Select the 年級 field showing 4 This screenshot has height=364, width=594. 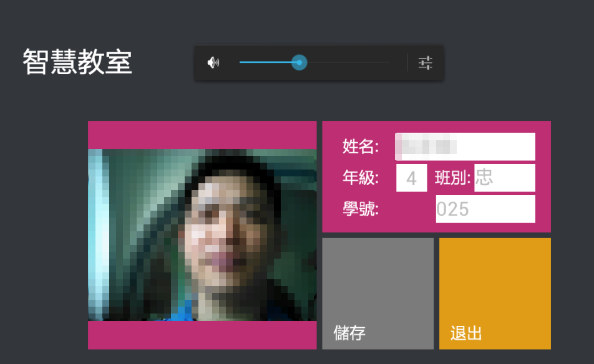pyautogui.click(x=411, y=178)
